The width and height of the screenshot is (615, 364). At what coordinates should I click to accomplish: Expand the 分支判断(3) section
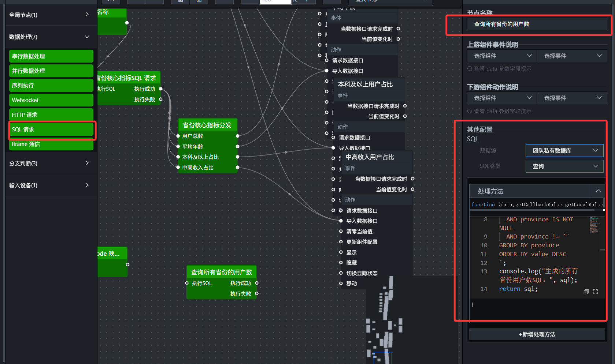click(x=51, y=163)
